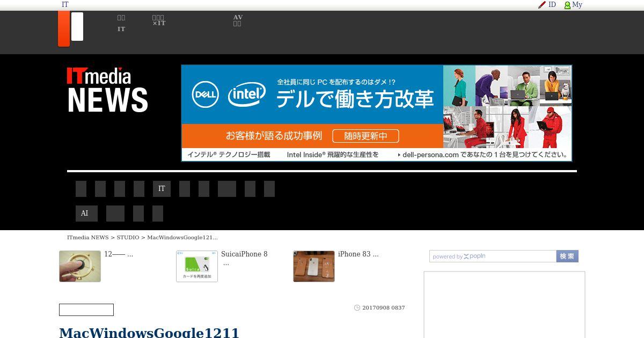Image resolution: width=644 pixels, height=338 pixels.
Task: Open the iPhone cases article thumbnail
Action: click(314, 266)
